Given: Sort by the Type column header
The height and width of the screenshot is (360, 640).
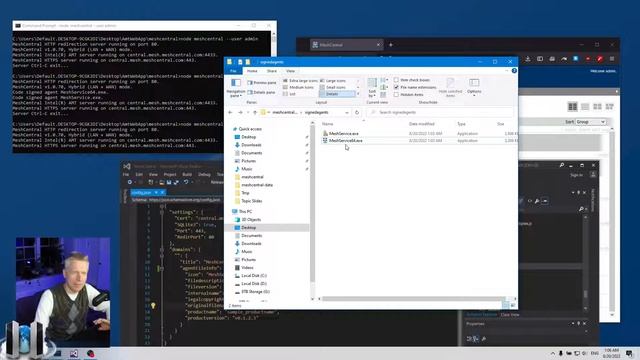Looking at the screenshot, I should [461, 124].
